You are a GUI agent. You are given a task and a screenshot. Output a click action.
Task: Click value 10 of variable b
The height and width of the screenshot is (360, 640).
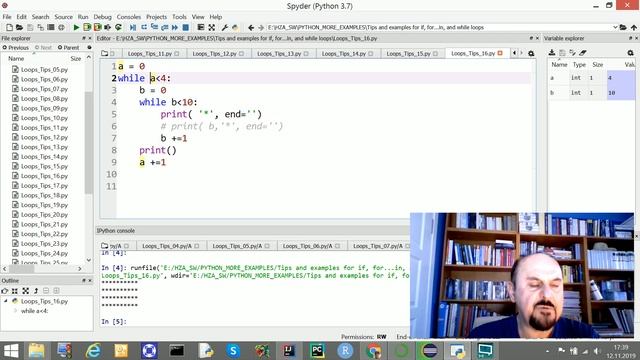(621, 93)
